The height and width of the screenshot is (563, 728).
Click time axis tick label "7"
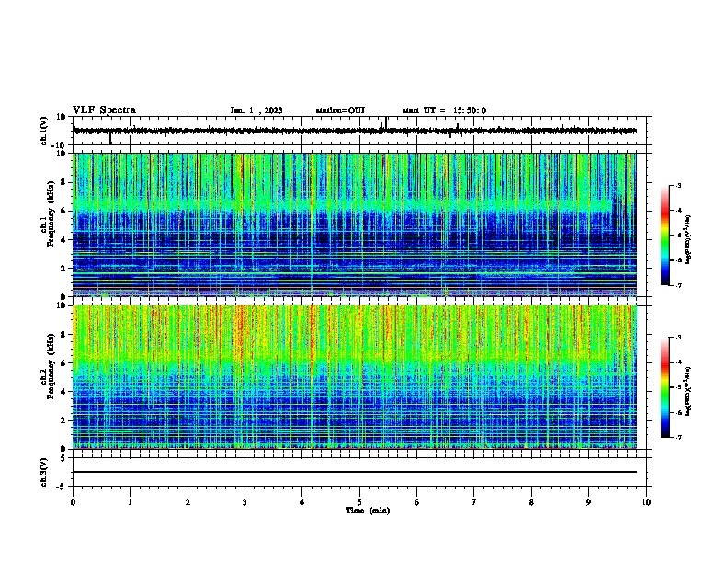(474, 502)
